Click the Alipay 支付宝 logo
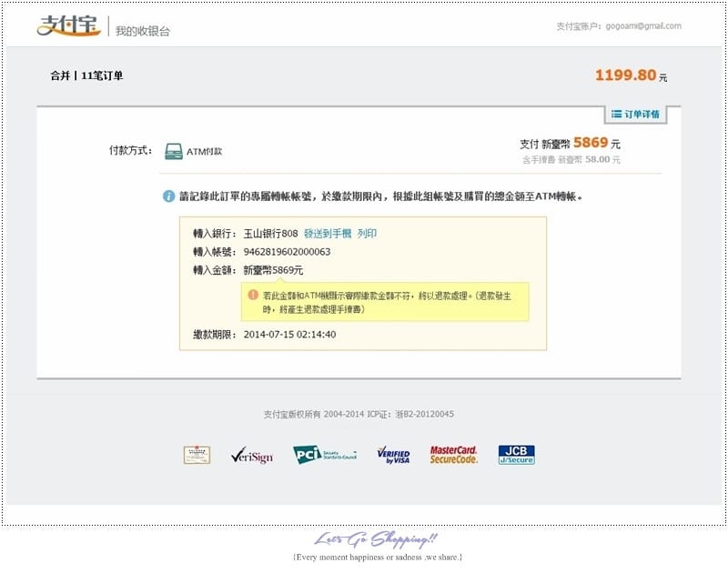The height and width of the screenshot is (573, 728). pyautogui.click(x=69, y=25)
